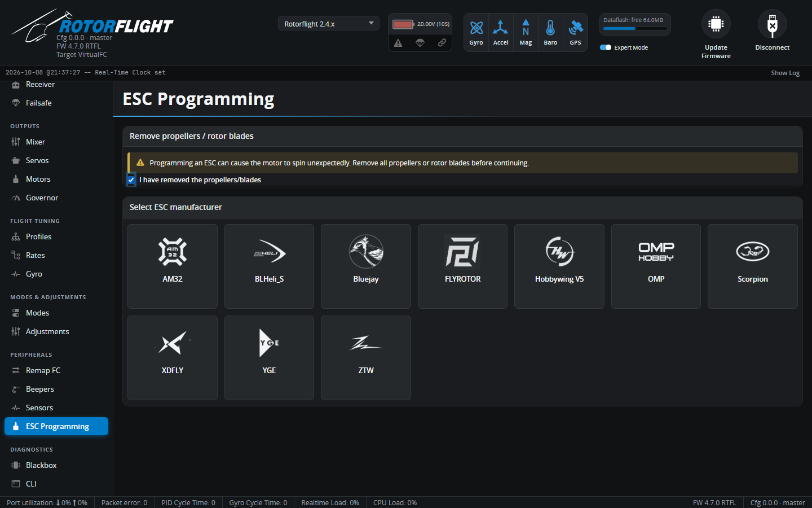Screen dimensions: 812x508
Task: Choose the Hobbywing V5 tile
Action: tap(559, 266)
